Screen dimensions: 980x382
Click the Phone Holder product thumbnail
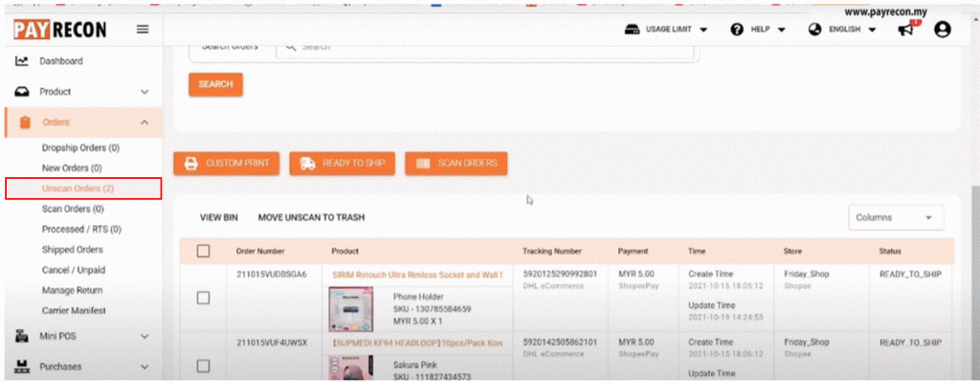pos(350,308)
